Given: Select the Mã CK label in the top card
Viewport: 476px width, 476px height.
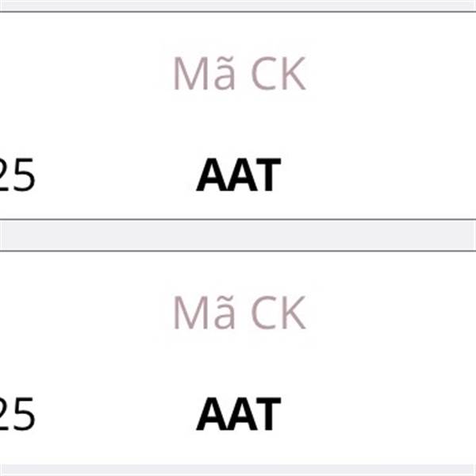Looking at the screenshot, I should coord(239,75).
